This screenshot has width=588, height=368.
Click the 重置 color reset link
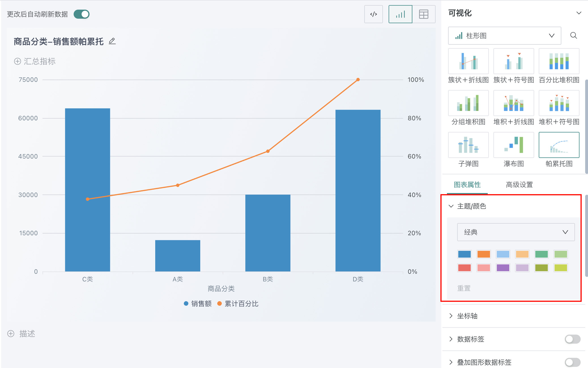click(x=464, y=288)
